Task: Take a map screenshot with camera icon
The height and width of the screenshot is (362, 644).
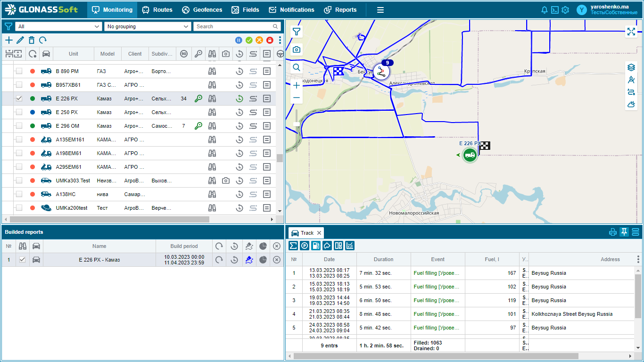Action: pyautogui.click(x=297, y=49)
